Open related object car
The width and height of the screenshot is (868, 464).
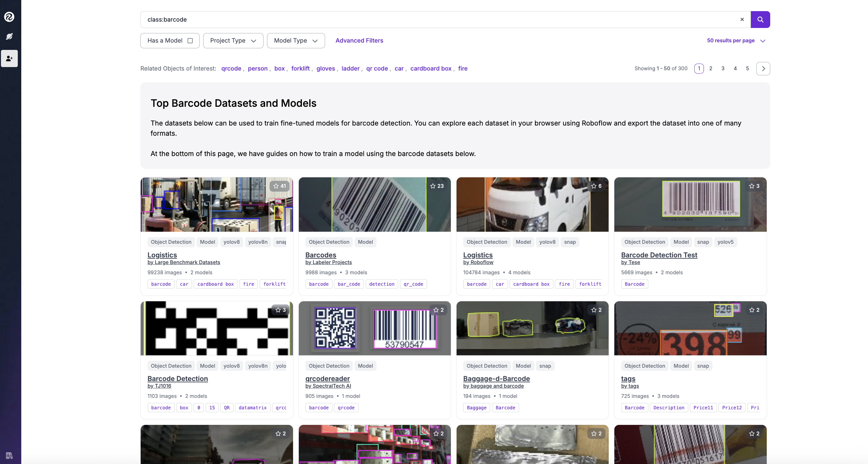tap(399, 68)
